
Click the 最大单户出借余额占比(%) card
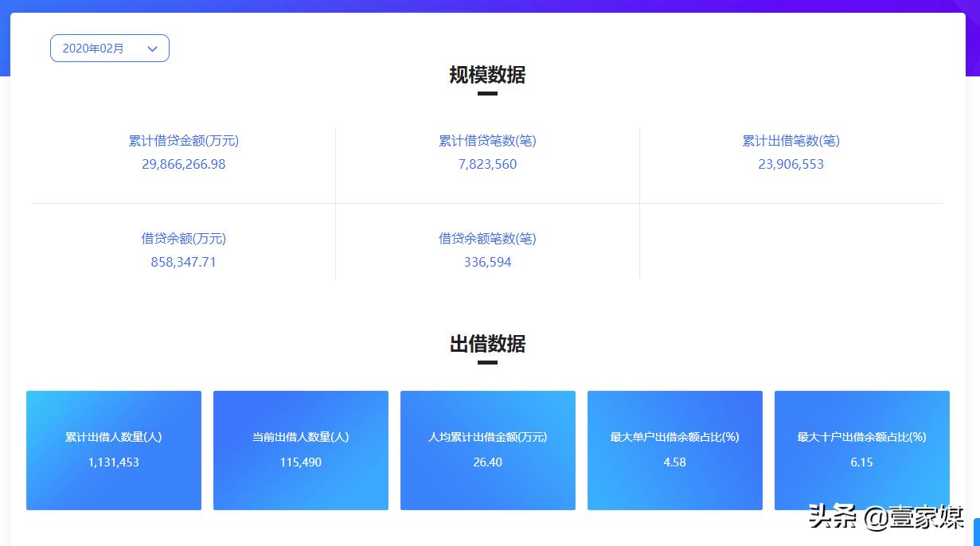pos(674,450)
